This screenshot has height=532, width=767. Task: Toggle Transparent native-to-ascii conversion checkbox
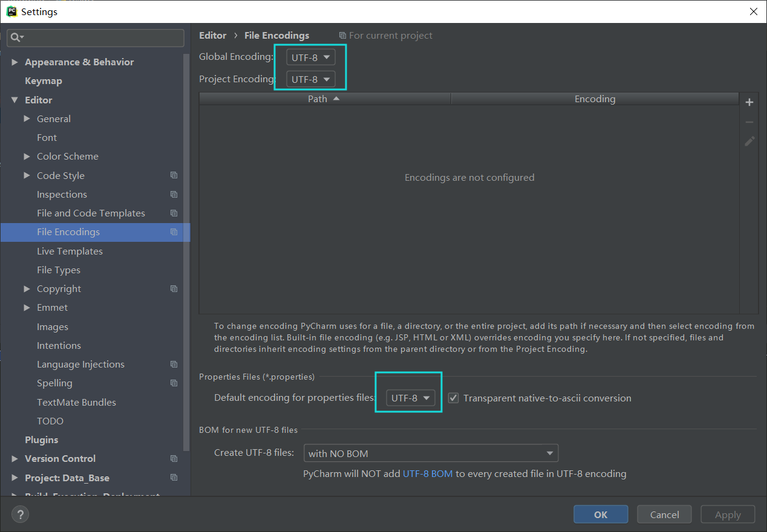coord(453,398)
